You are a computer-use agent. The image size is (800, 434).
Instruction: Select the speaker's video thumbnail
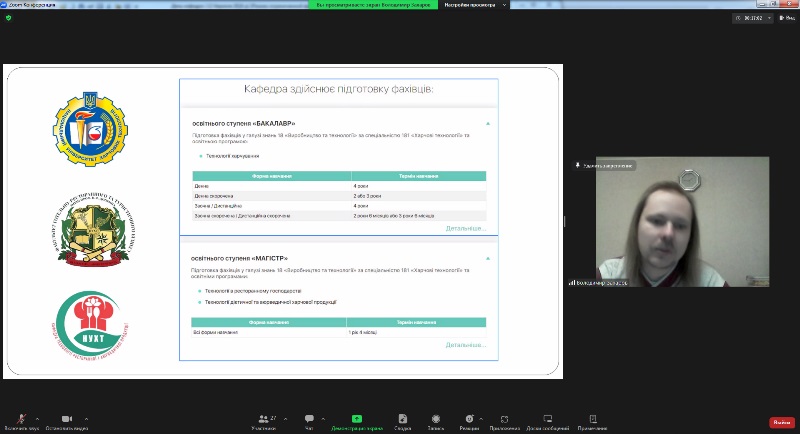(x=682, y=222)
